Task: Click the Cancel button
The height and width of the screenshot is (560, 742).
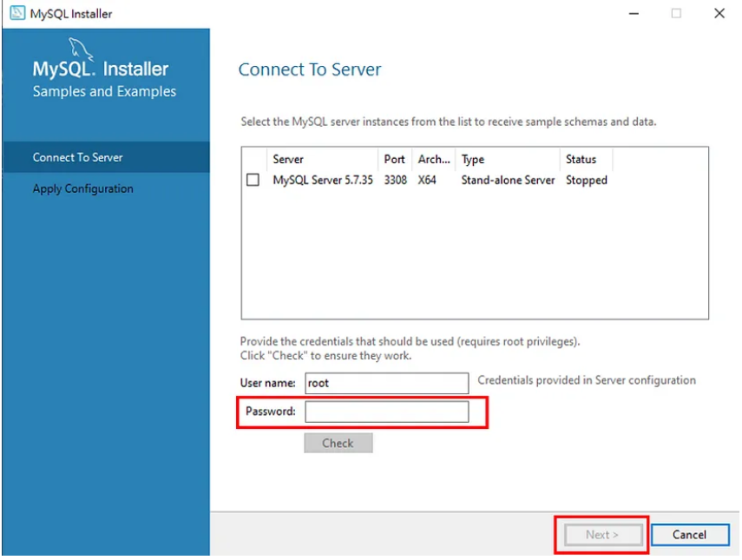Action: click(x=689, y=535)
